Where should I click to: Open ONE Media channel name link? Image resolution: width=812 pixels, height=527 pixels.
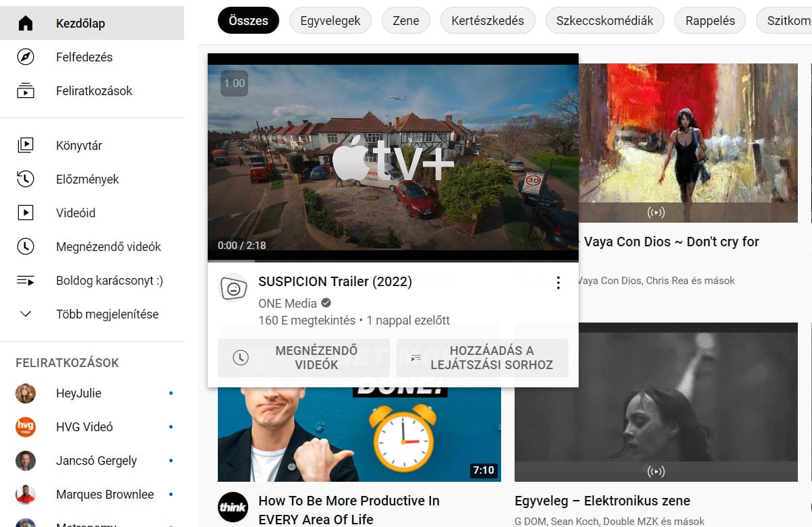click(287, 303)
